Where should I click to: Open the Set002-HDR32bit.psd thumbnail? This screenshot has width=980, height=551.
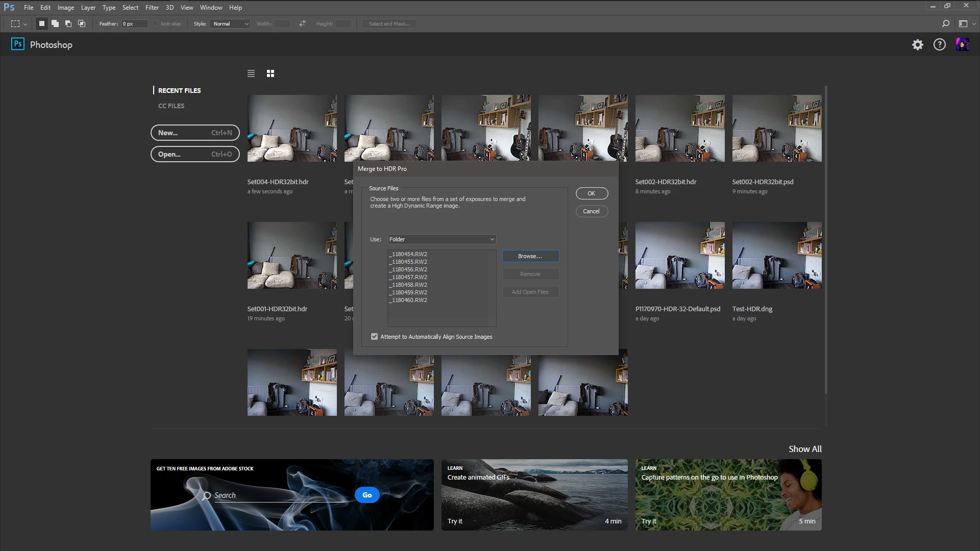pos(777,128)
